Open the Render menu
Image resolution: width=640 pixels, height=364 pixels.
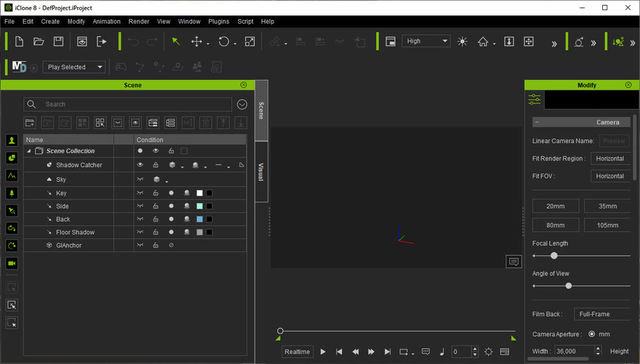tap(139, 22)
